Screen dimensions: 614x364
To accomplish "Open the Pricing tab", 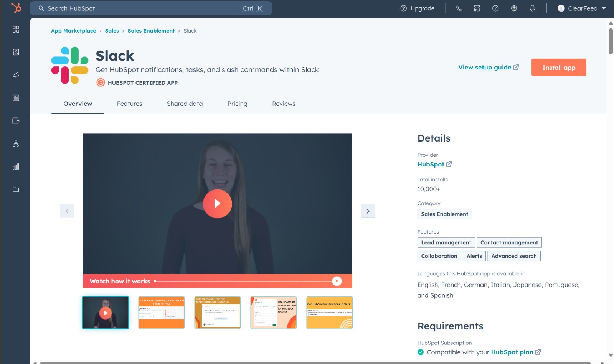I will click(x=237, y=104).
